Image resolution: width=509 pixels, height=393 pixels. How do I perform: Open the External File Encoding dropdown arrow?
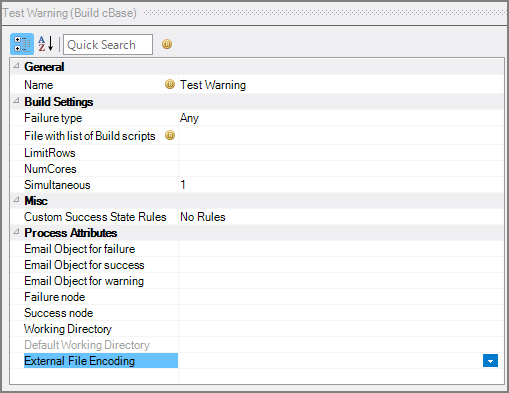click(490, 361)
